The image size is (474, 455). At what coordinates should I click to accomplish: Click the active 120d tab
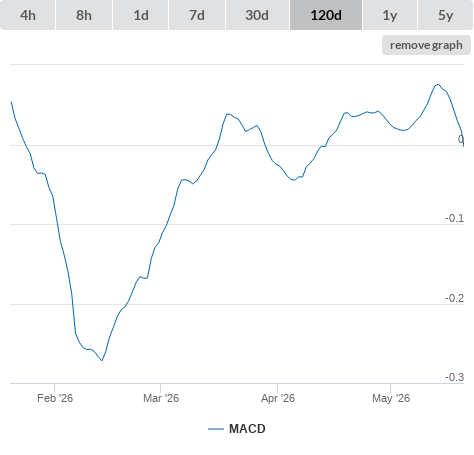pos(326,15)
